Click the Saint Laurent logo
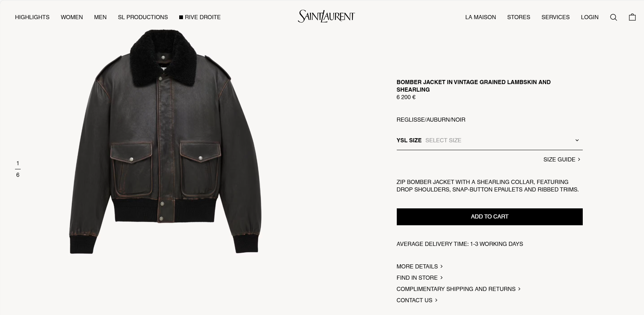This screenshot has height=315, width=644. pos(326,16)
